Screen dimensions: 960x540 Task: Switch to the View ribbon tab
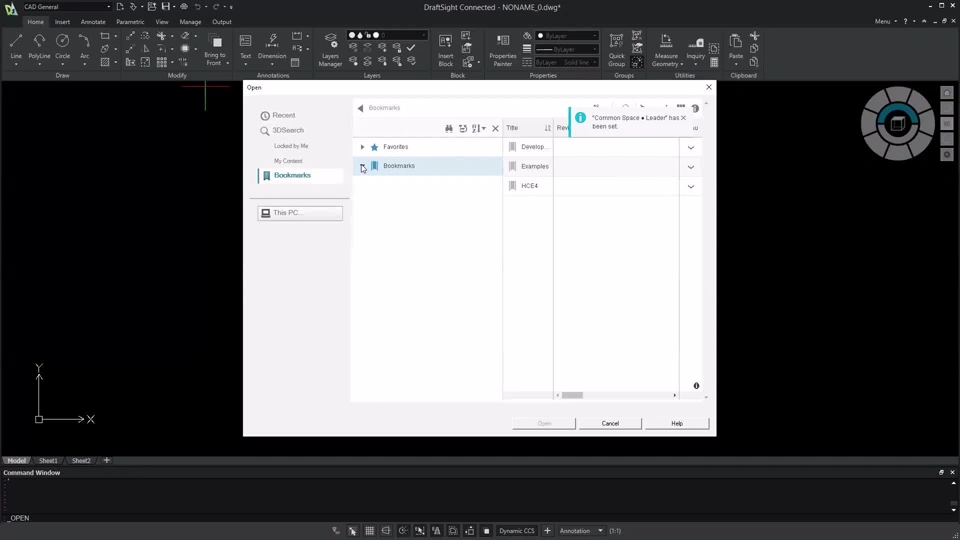[162, 22]
